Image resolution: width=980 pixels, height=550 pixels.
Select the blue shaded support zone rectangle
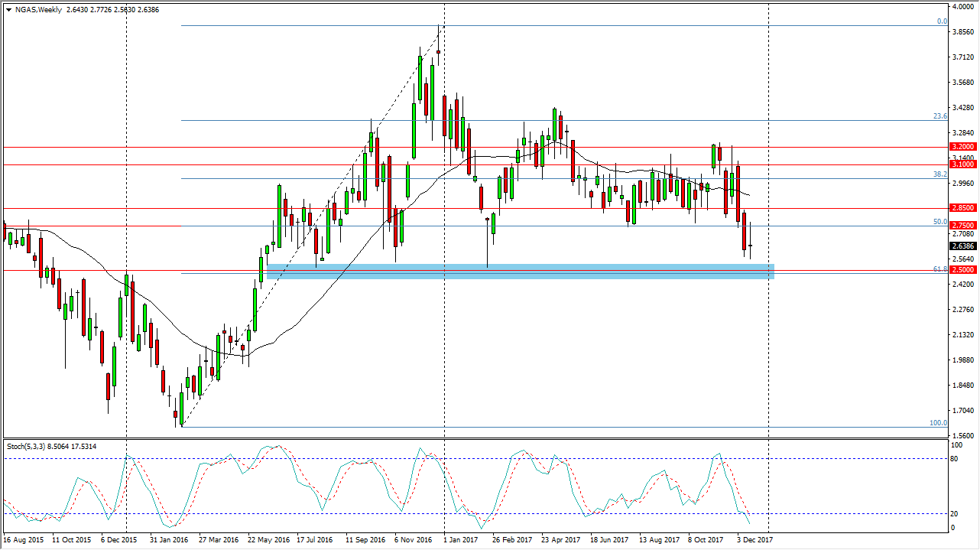[520, 272]
